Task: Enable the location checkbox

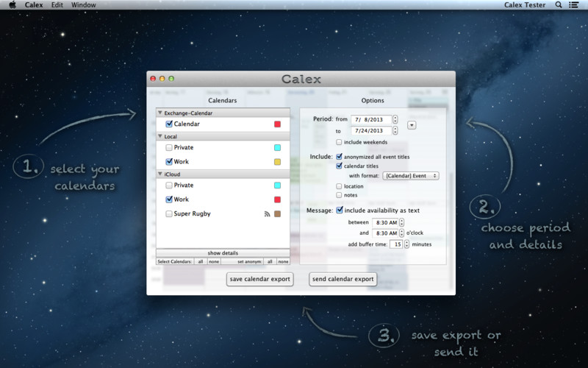Action: (x=339, y=186)
